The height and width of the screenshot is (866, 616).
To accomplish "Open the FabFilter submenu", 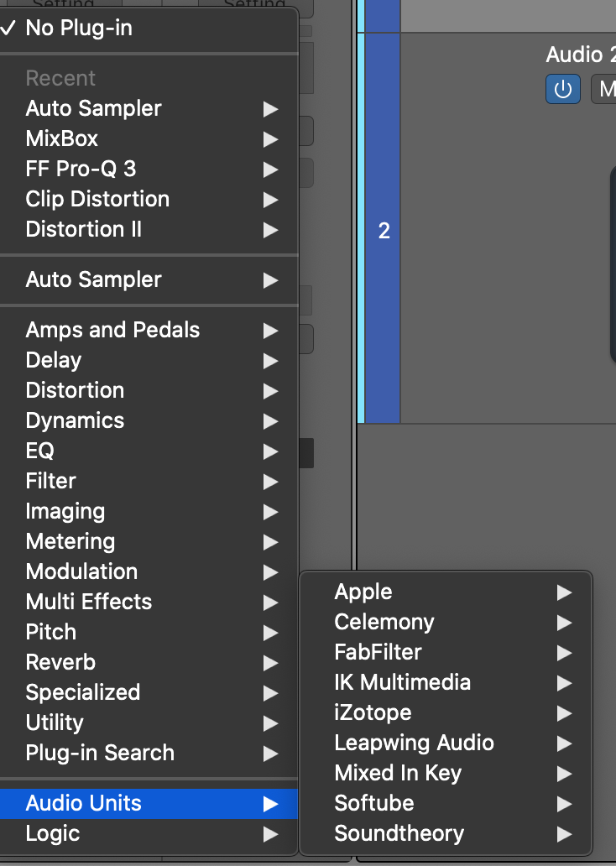I will click(x=378, y=652).
